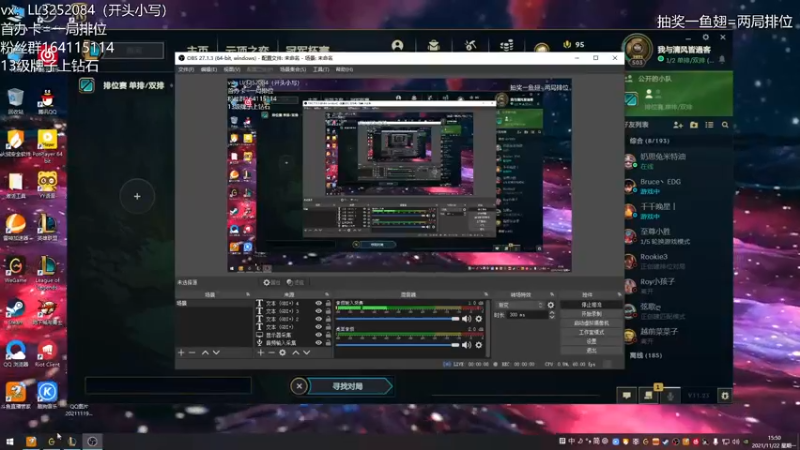Toggle lock on 显示器采集 source
800x450 pixels.
(328, 335)
